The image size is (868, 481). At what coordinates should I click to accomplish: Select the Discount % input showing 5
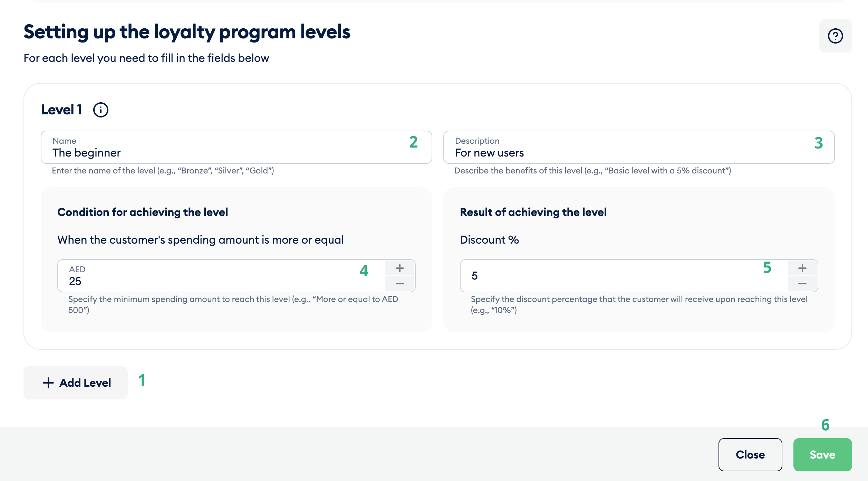624,276
